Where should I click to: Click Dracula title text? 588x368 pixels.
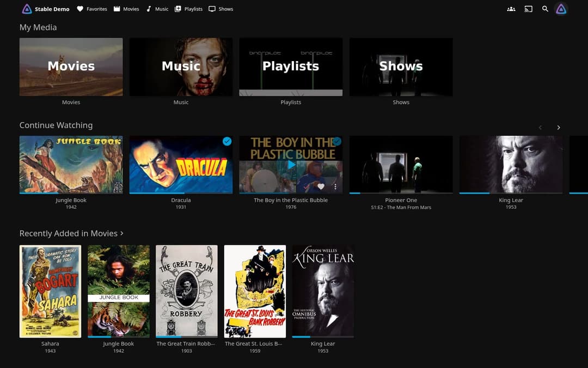pos(181,200)
